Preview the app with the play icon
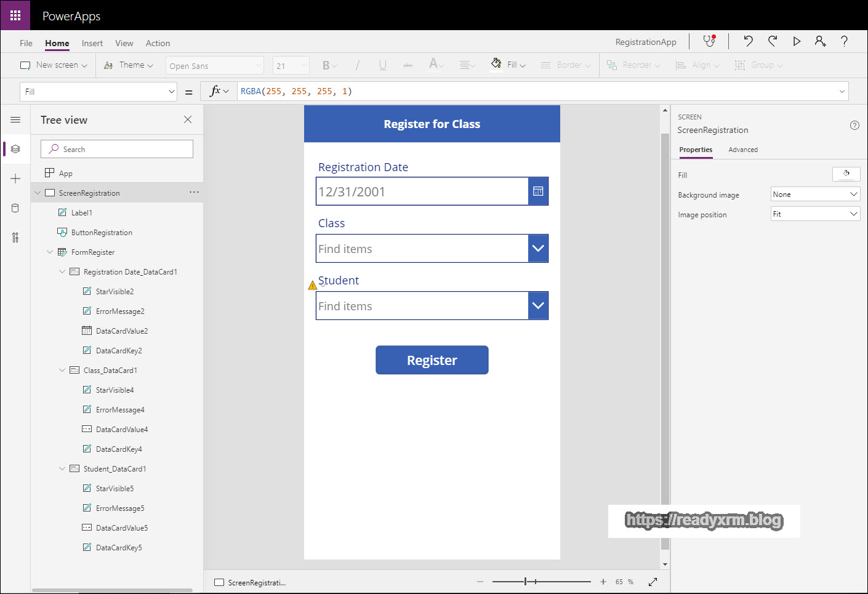The image size is (868, 594). [797, 41]
